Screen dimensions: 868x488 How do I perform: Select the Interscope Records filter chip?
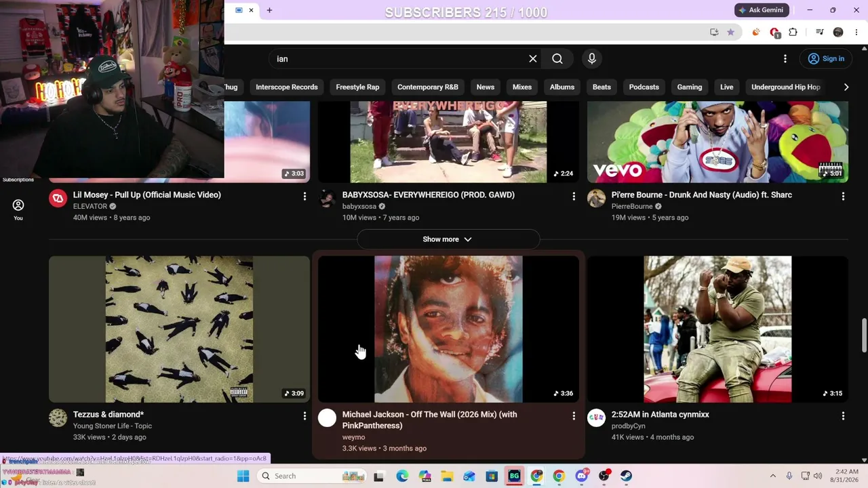(287, 87)
